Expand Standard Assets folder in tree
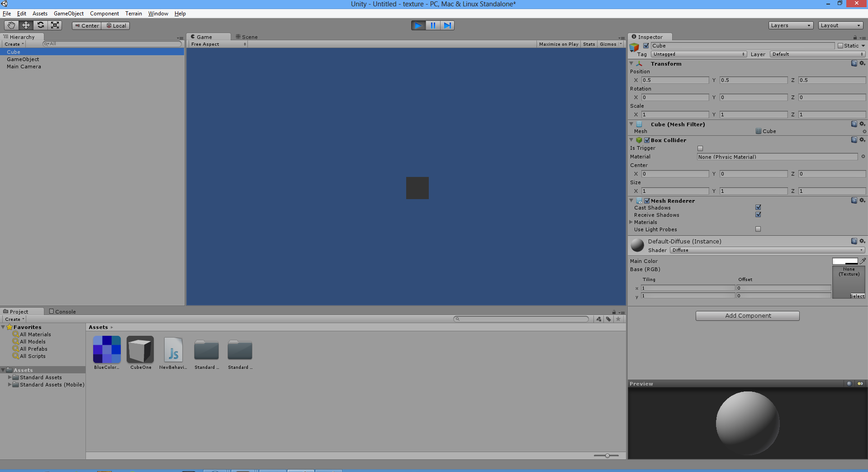Viewport: 868px width, 472px height. click(9, 377)
